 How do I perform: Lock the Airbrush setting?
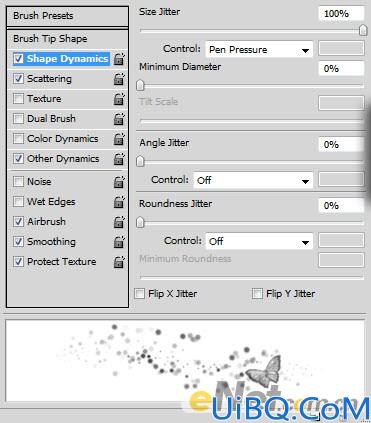(119, 222)
